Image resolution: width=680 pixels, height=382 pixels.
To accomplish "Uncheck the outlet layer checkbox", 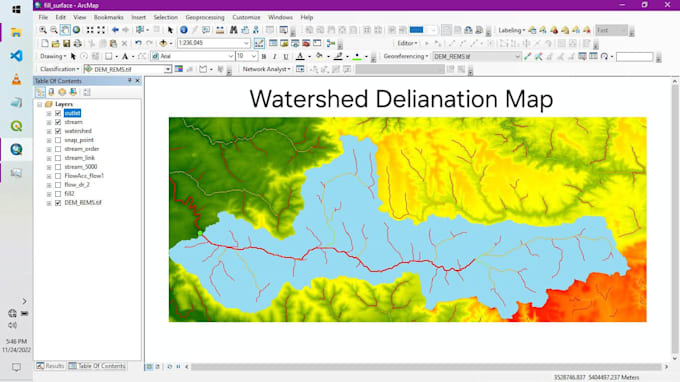I will (58, 113).
